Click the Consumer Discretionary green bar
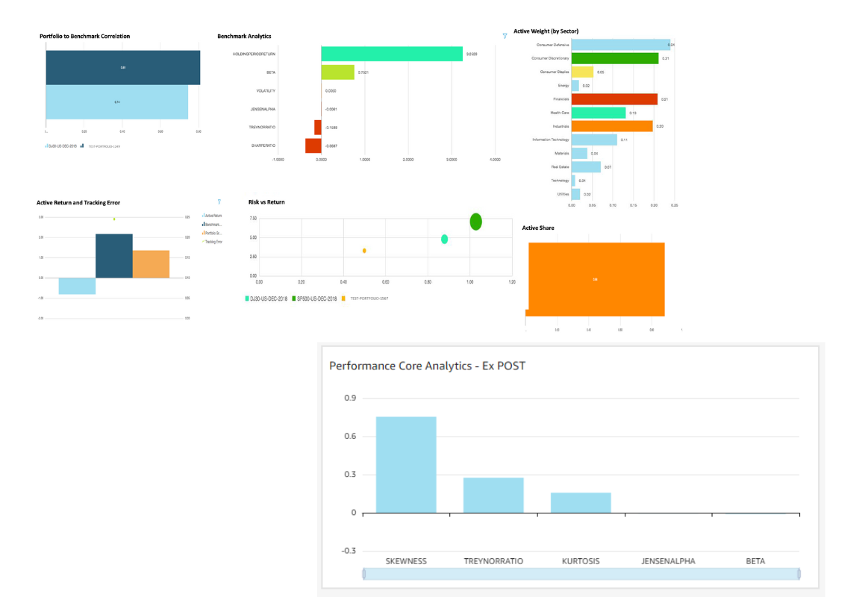 614,58
